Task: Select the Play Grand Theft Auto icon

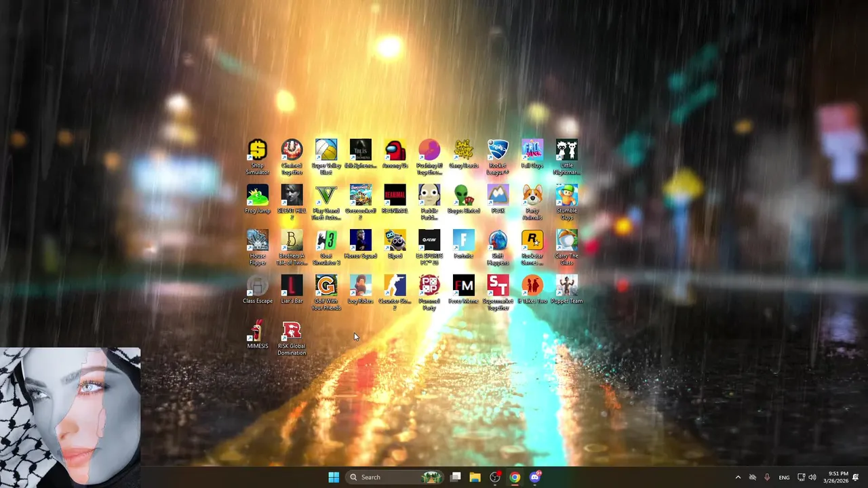Action: pos(326,202)
